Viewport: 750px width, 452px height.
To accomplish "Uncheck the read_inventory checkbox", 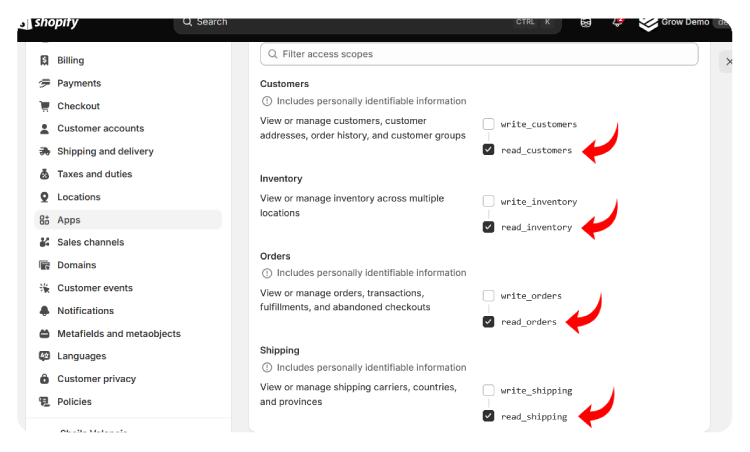I will pos(488,227).
